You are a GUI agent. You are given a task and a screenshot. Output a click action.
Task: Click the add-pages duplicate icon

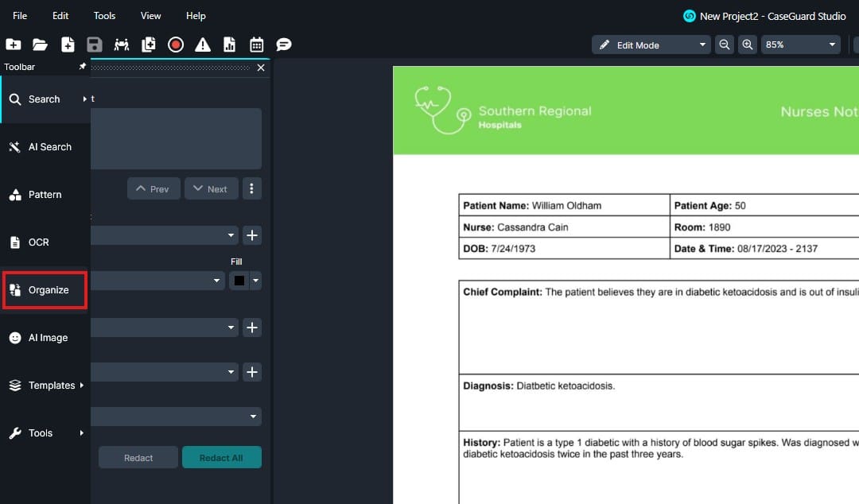[149, 45]
